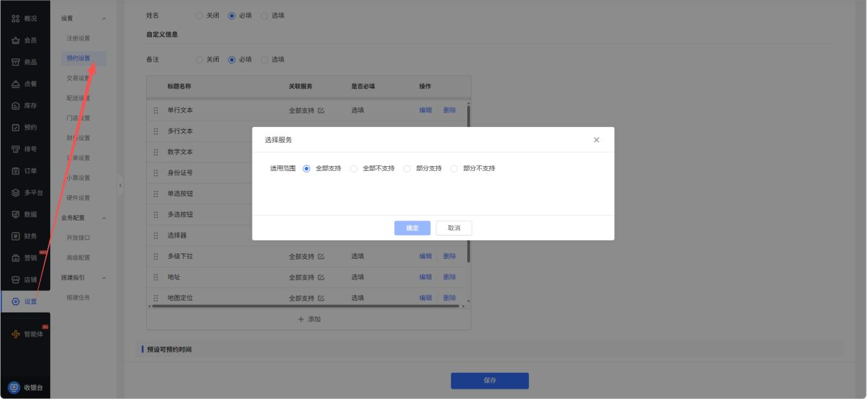Image resolution: width=868 pixels, height=399 pixels.
Task: Select 全部支持 radio in dialog
Action: (307, 168)
